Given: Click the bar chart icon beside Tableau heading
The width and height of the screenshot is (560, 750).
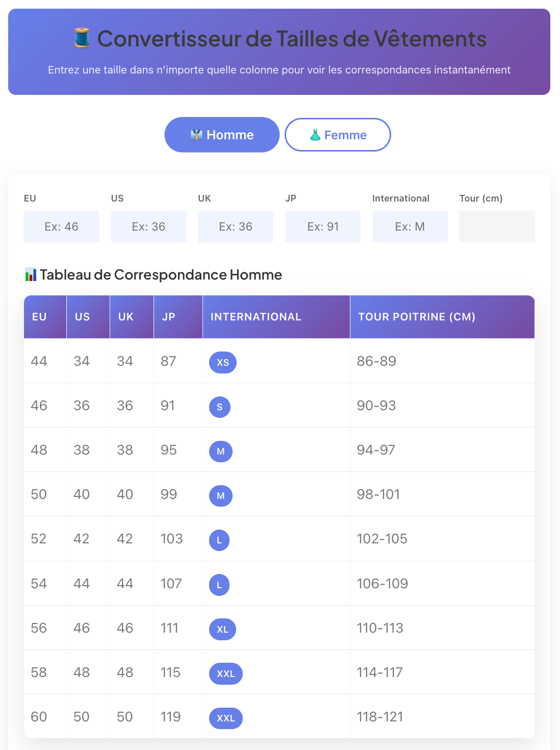Looking at the screenshot, I should tap(31, 275).
